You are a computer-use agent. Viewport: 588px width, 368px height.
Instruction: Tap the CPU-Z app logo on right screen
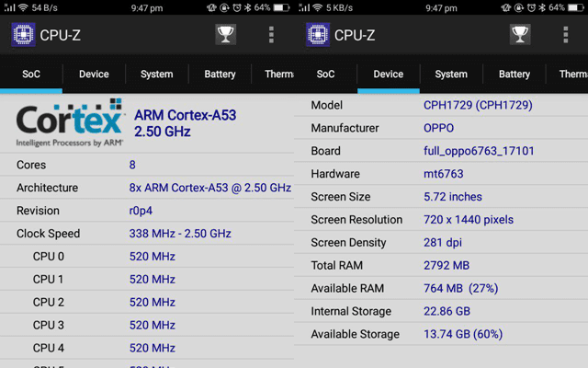point(318,35)
